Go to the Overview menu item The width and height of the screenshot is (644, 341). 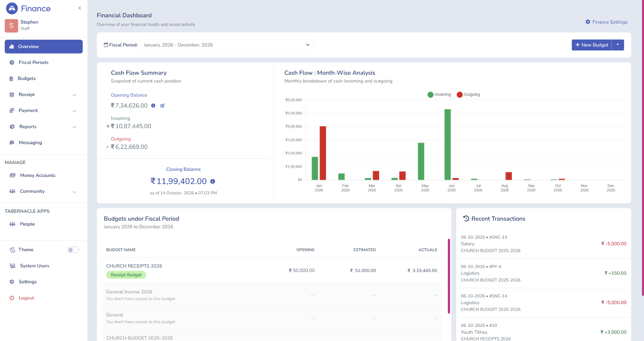pyautogui.click(x=44, y=46)
